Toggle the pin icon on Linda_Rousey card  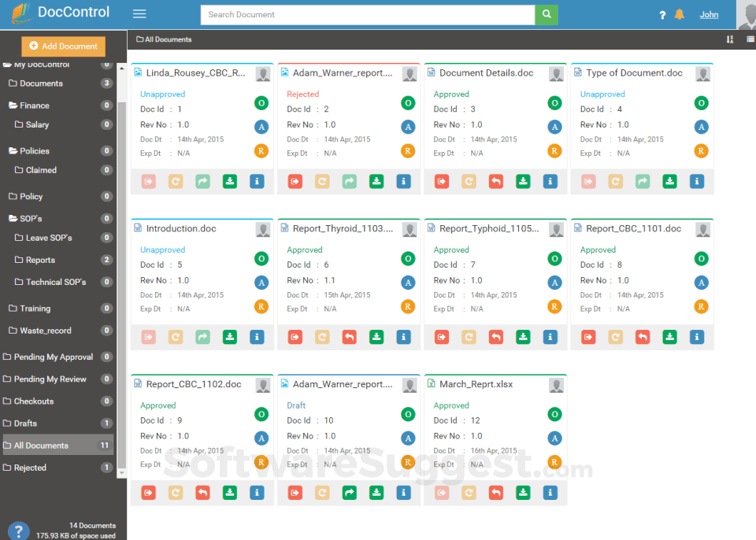coord(262,73)
